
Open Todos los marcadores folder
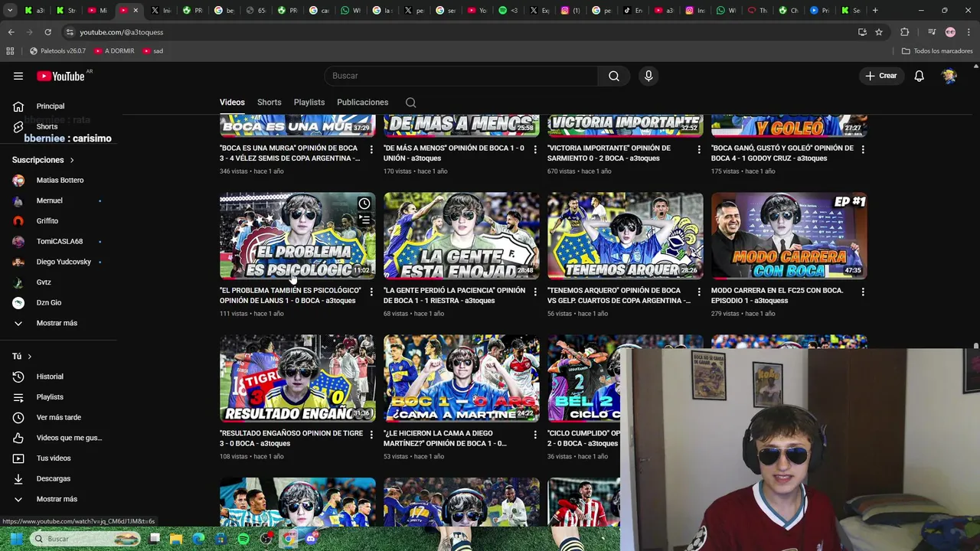pyautogui.click(x=937, y=51)
